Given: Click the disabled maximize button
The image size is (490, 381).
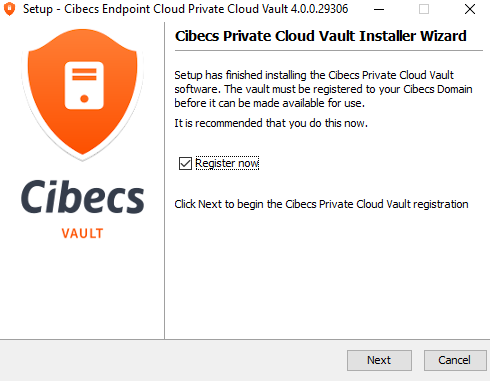Looking at the screenshot, I should pos(424,9).
